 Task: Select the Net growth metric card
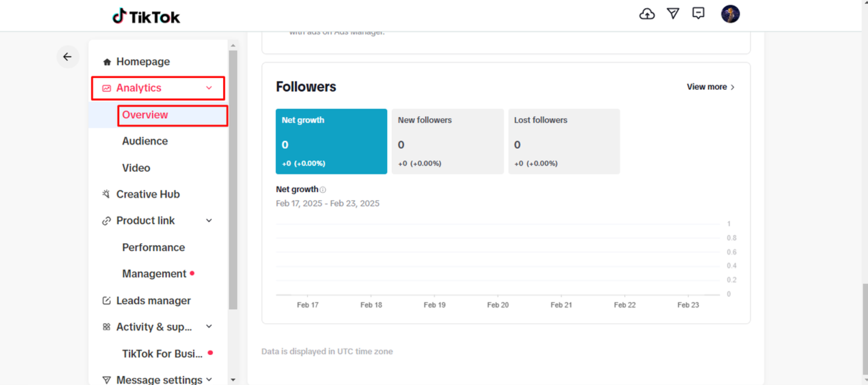pyautogui.click(x=331, y=141)
